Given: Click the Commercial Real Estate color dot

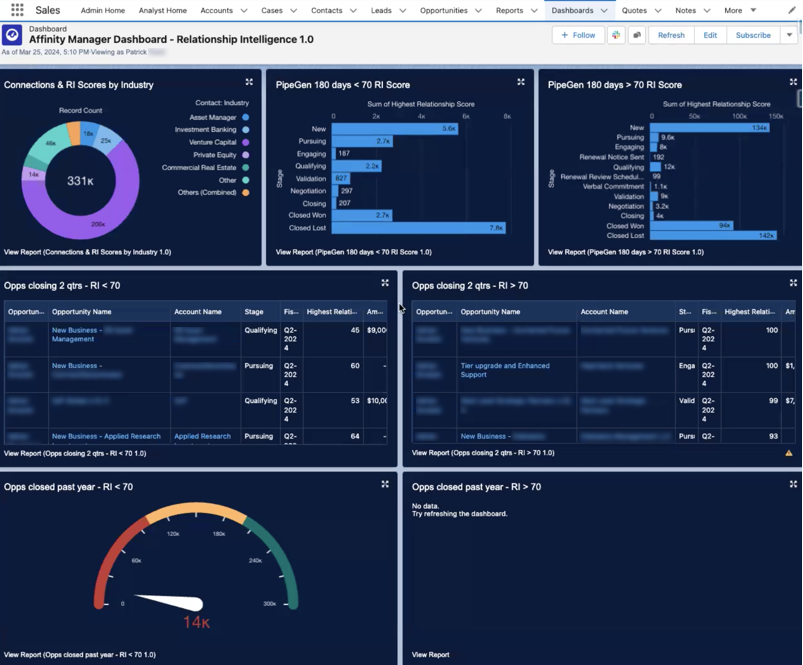Looking at the screenshot, I should point(245,167).
